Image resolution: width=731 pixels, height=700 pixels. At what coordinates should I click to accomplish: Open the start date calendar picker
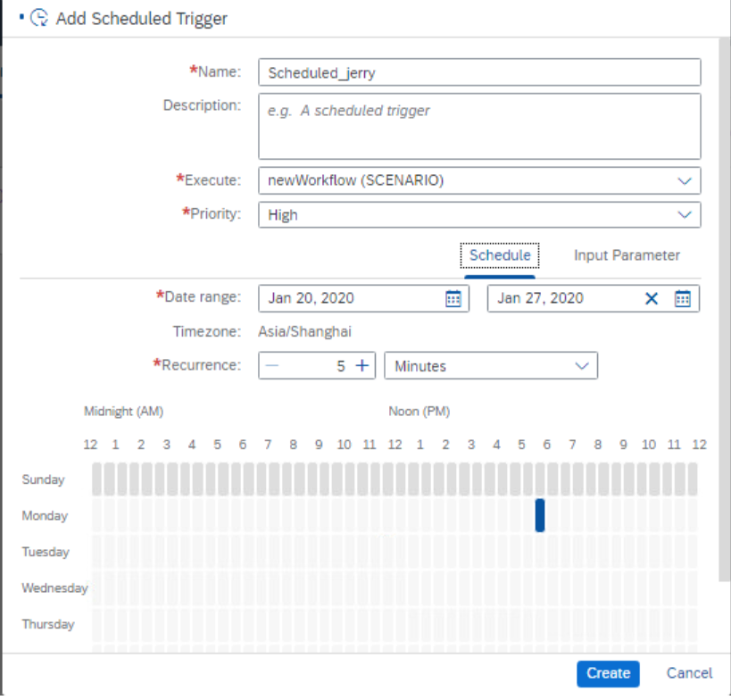[453, 299]
